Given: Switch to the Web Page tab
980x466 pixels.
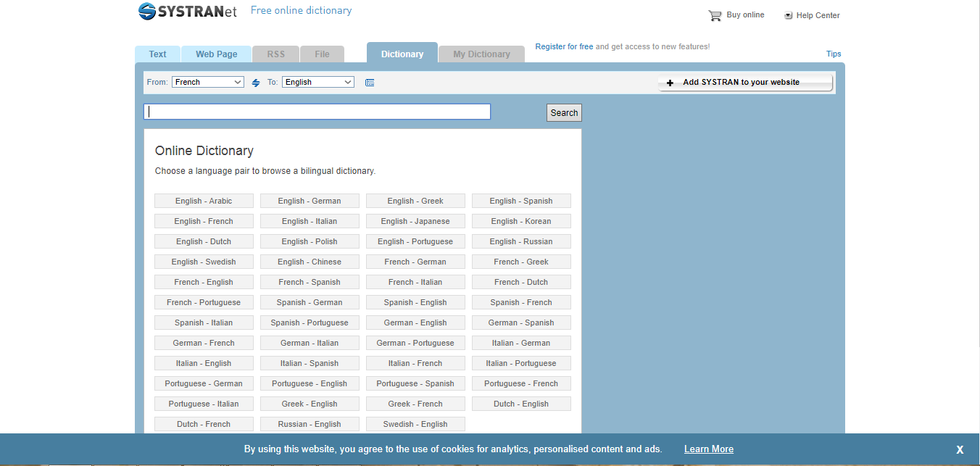Looking at the screenshot, I should 216,54.
